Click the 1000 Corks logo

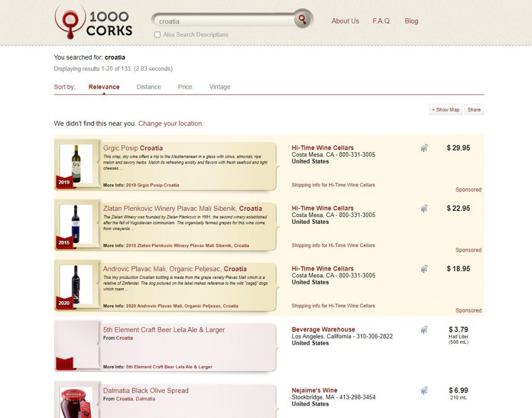[94, 22]
